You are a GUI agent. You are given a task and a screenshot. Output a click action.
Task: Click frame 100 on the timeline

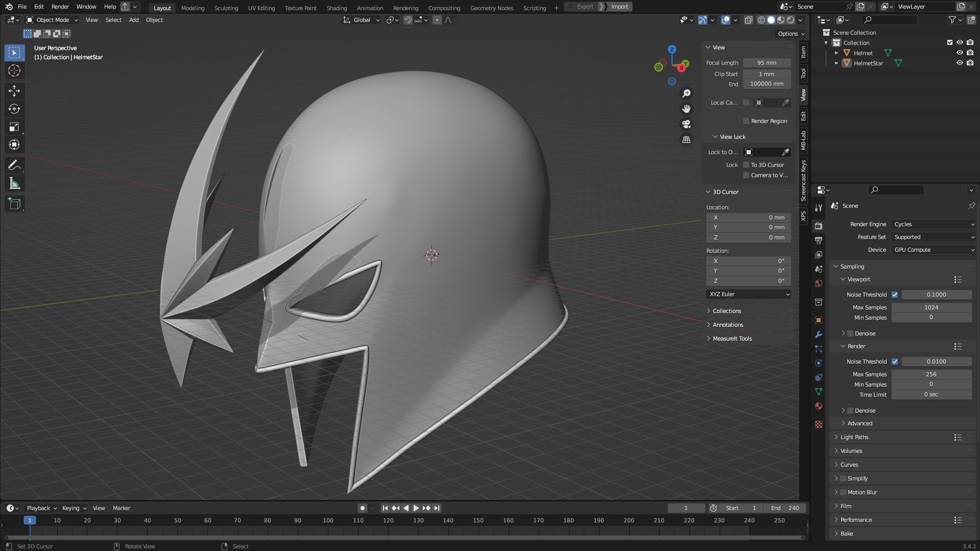tap(328, 520)
